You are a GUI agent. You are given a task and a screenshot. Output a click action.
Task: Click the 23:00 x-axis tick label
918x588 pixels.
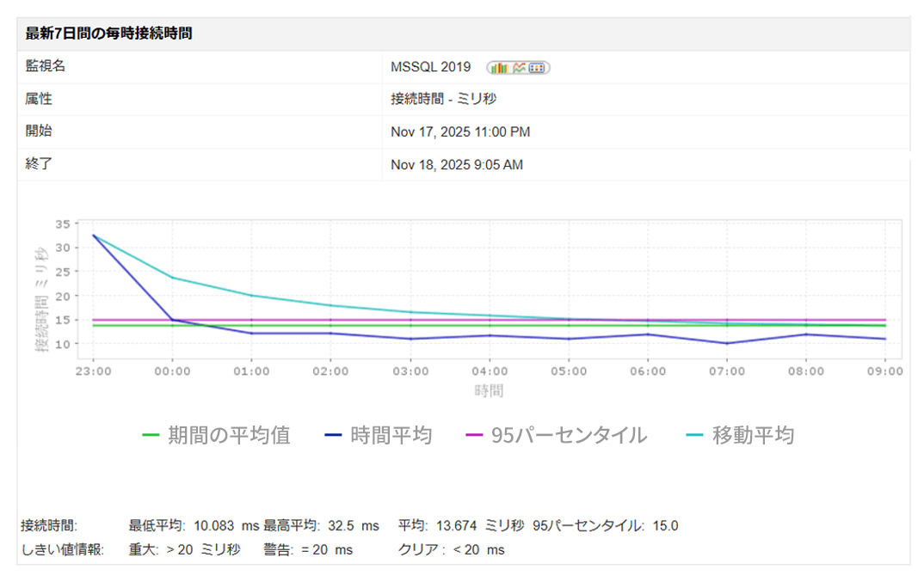click(93, 371)
